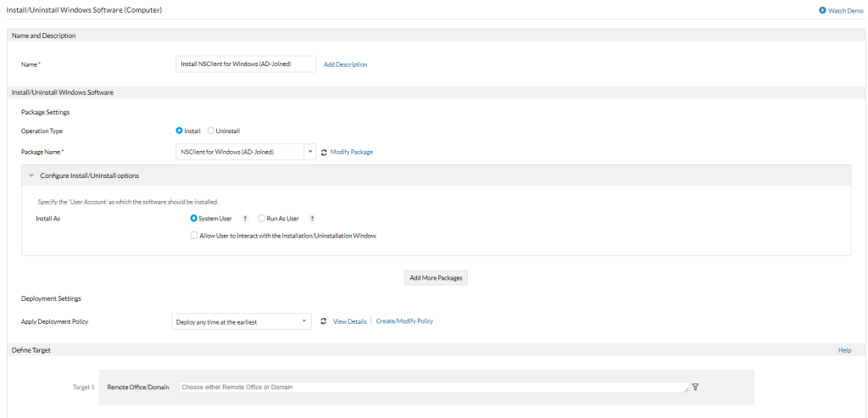This screenshot has width=868, height=418.
Task: Click the Create/Modify Policy link
Action: (404, 321)
